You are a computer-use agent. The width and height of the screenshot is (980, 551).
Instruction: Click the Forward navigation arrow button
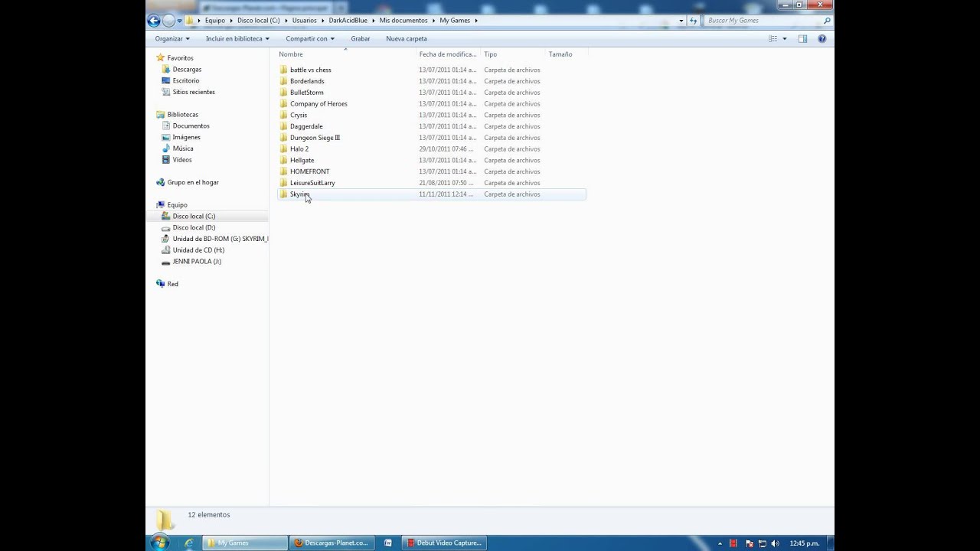168,21
